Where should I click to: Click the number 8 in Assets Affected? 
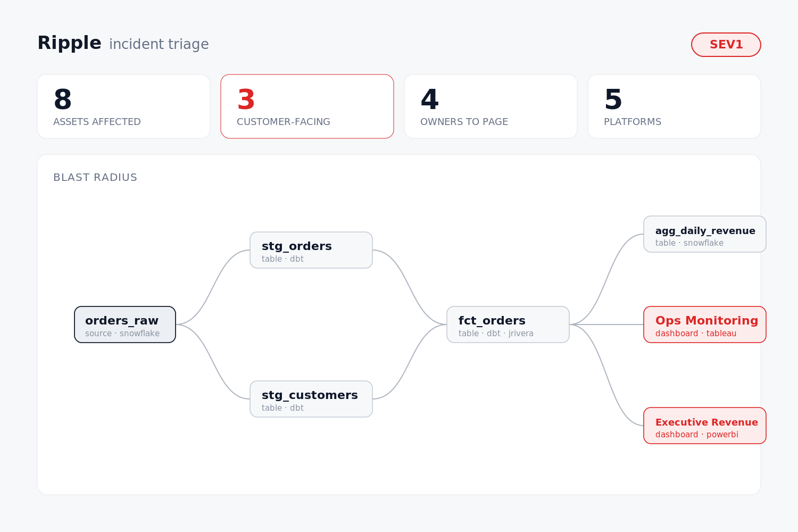[x=63, y=99]
